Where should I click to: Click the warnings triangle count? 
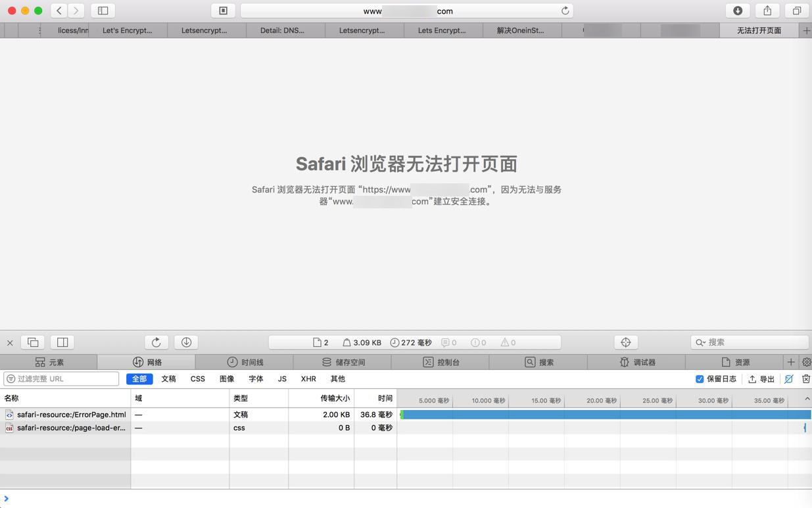coord(508,342)
